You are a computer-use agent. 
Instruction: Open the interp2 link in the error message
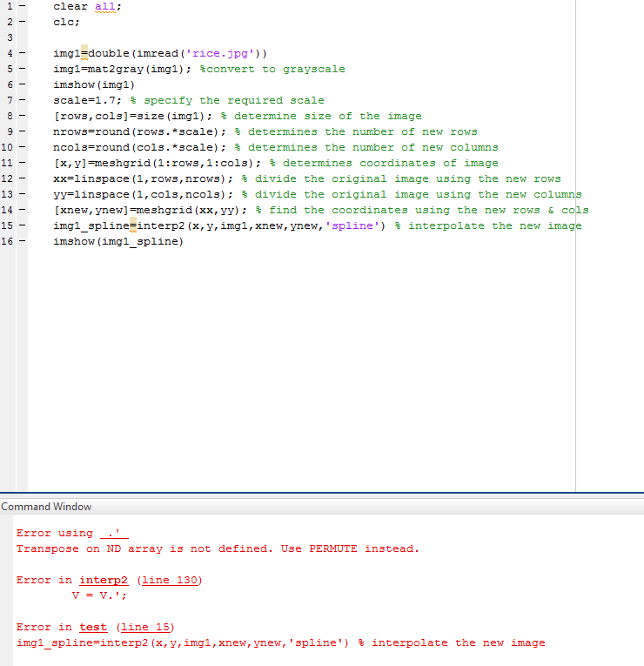104,580
